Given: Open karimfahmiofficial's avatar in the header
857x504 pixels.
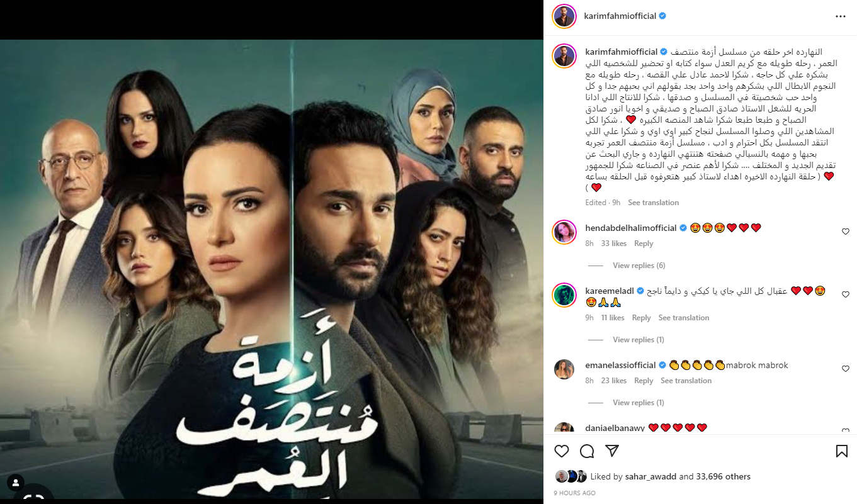Looking at the screenshot, I should pos(564,16).
